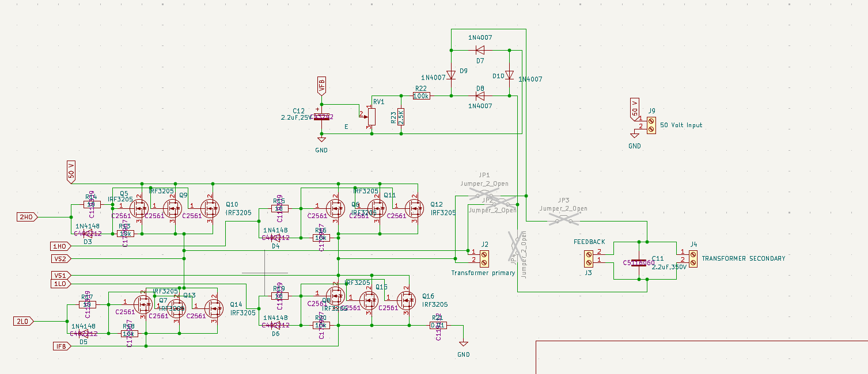Select the RV1 potentiometer symbol
Viewport: 868px width, 374px height.
370,117
